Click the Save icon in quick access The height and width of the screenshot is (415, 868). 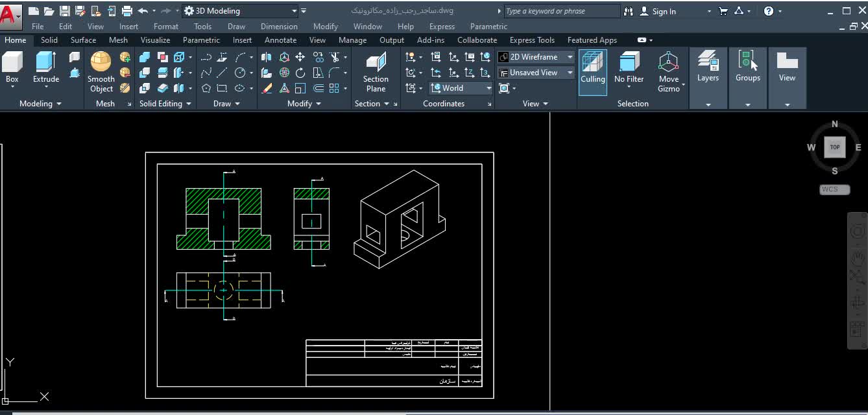tap(64, 11)
